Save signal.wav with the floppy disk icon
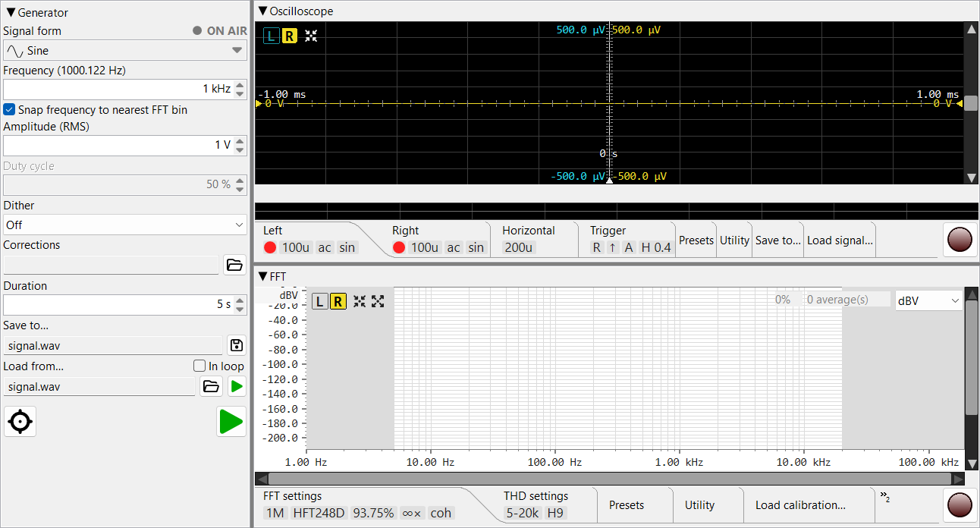Viewport: 980px width, 528px height. coord(237,346)
